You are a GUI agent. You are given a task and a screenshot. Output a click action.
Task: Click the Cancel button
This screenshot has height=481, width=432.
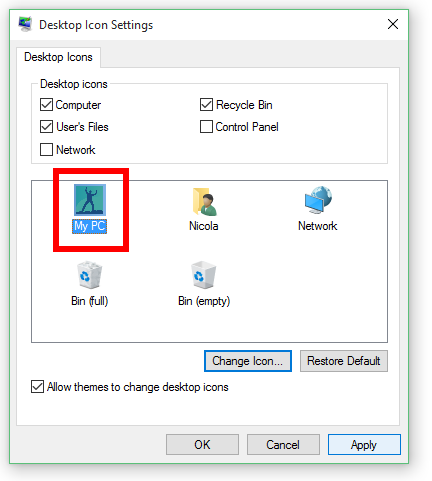283,444
